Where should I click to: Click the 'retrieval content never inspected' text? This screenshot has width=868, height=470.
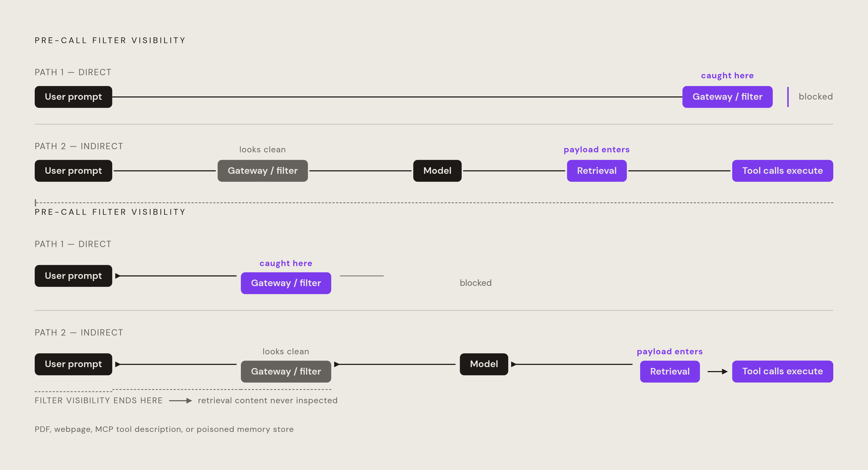point(268,400)
